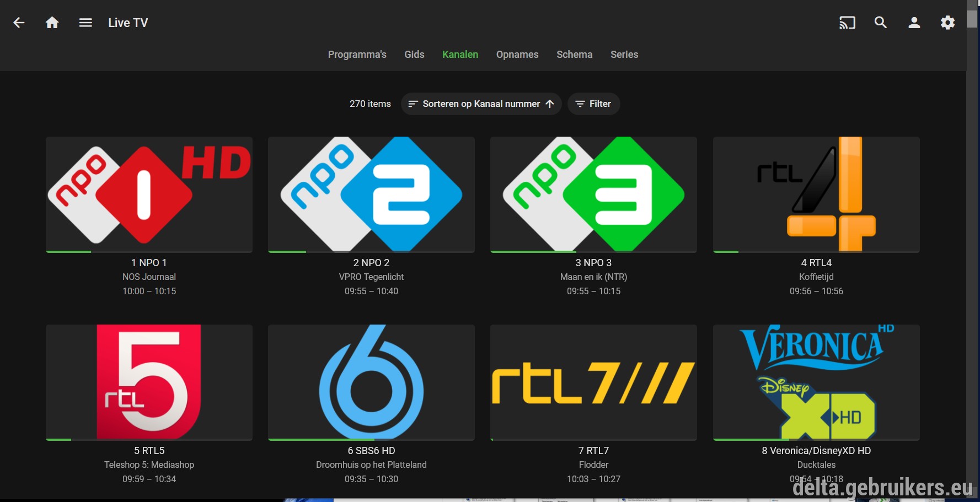This screenshot has height=502, width=980.
Task: Click the cast to device icon
Action: pos(847,23)
